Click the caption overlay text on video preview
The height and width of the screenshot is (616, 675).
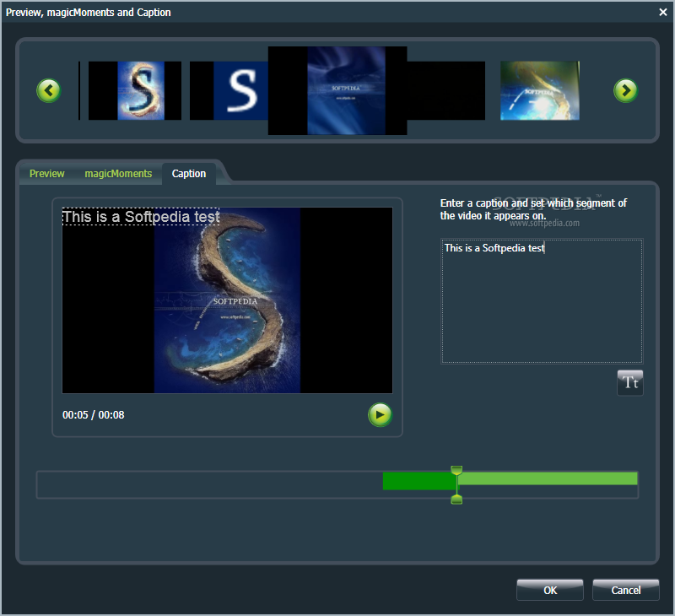point(141,217)
